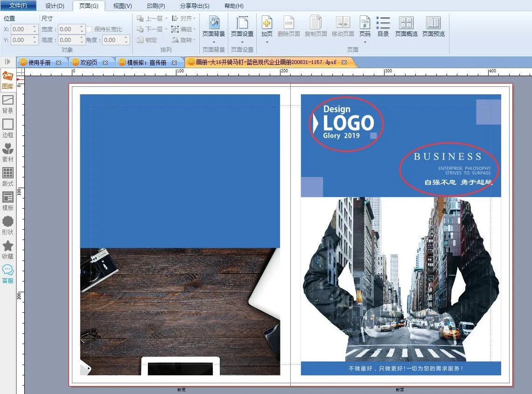532x394 pixels.
Task: Select the BUSINESS title text on the cover
Action: 448,156
